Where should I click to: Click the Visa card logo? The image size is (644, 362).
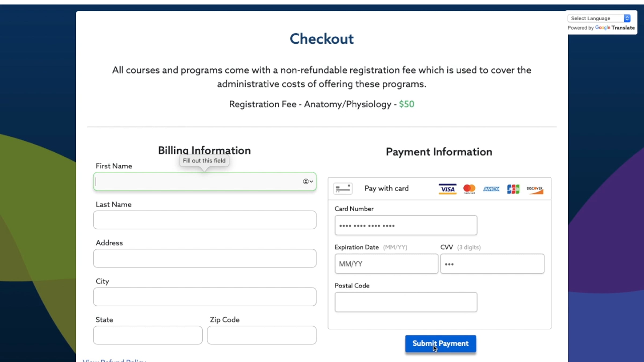pos(447,189)
